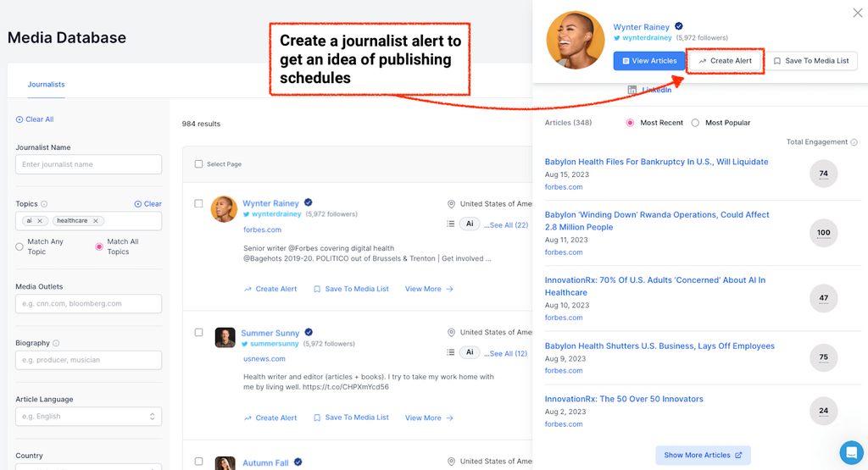The height and width of the screenshot is (470, 868).
Task: Select the Match Any Topic radio button
Action: [19, 246]
